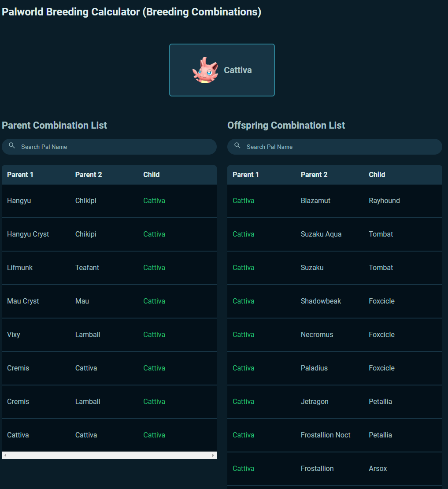
Task: Click the right arrow of horizontal scrollbar
Action: pyautogui.click(x=213, y=456)
